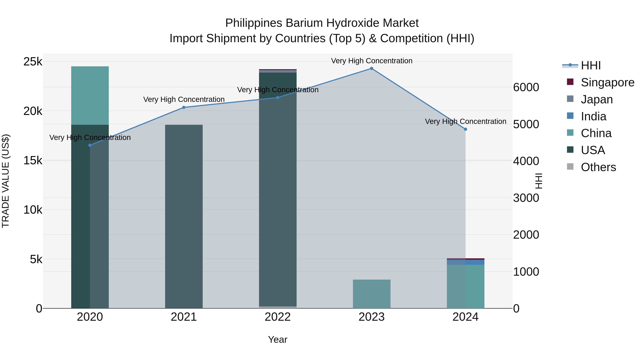Click the 25k tick on trade value axis
Screen dimensions: 644x362
point(33,61)
